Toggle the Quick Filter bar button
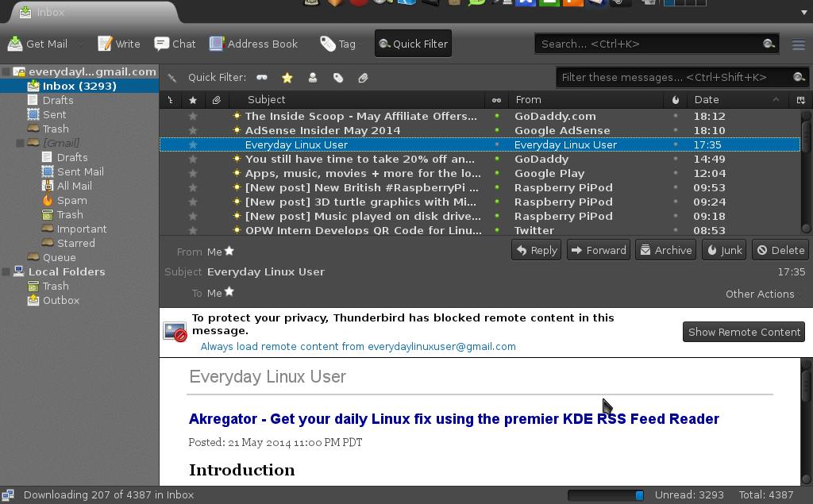Screen dimensions: 813x504 [x=413, y=44]
